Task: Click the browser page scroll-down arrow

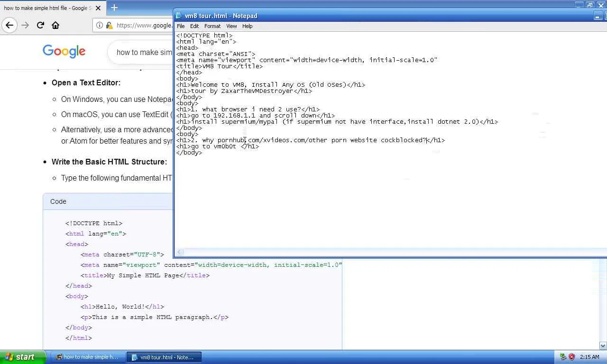Action: (603, 346)
